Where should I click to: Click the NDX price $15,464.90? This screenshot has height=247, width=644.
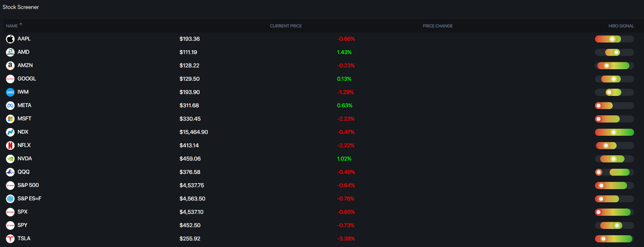(x=194, y=132)
